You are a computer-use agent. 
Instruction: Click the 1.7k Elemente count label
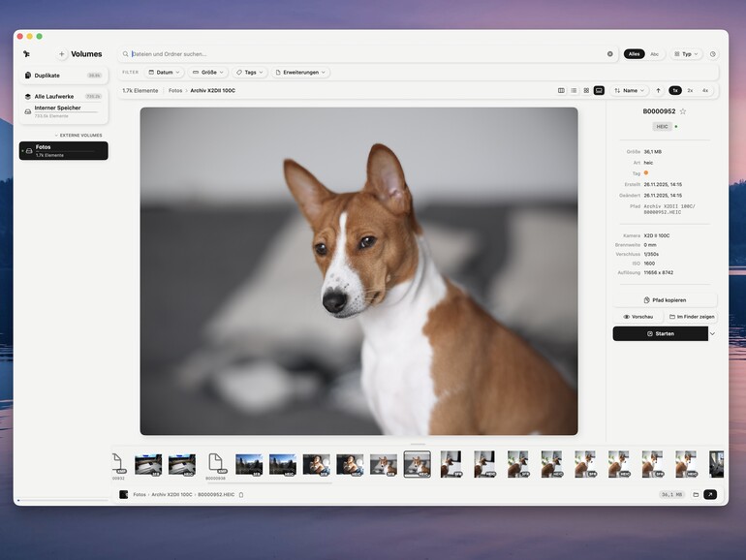tap(140, 90)
